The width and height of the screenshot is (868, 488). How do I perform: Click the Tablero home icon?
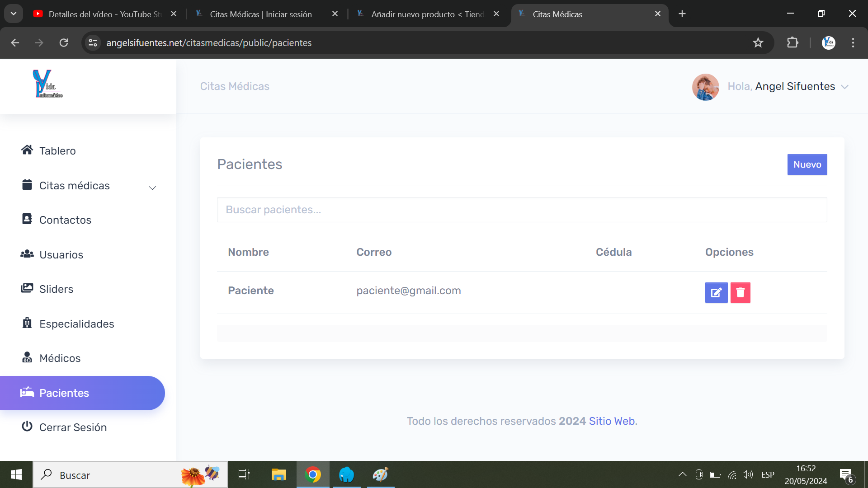(27, 150)
